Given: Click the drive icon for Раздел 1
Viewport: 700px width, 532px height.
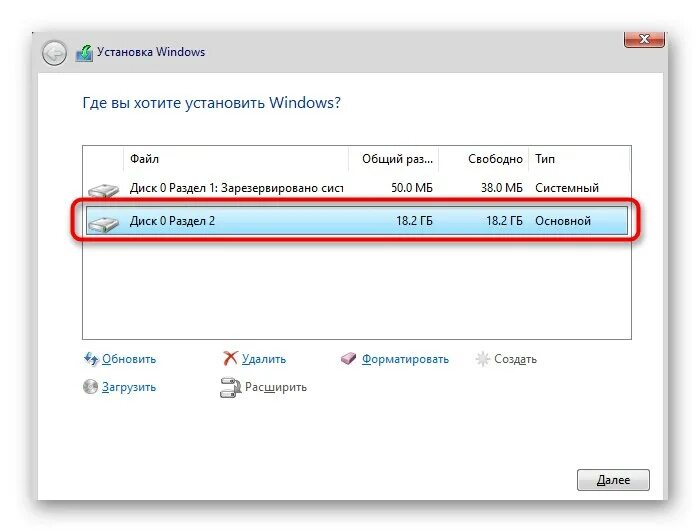Looking at the screenshot, I should point(104,190).
